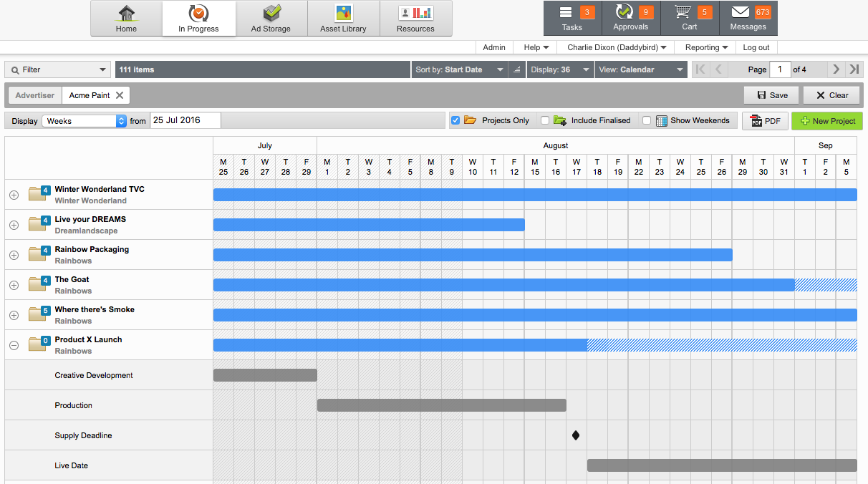
Task: Go to the Resources section
Action: click(415, 18)
